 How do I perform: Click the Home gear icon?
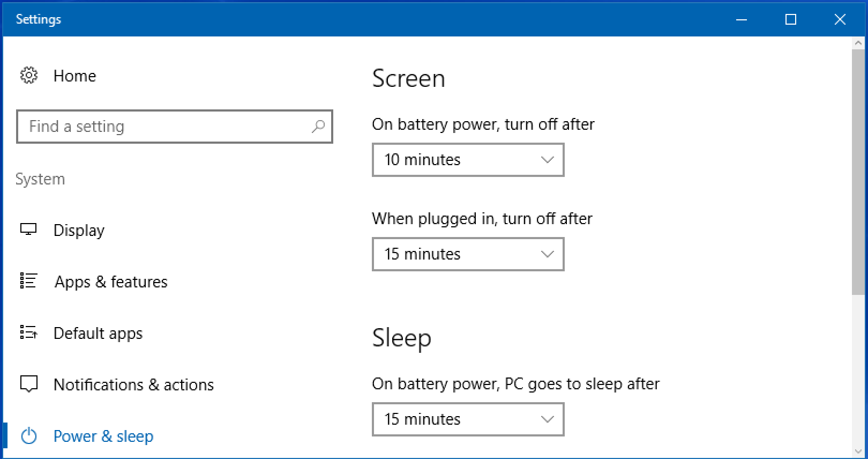28,76
